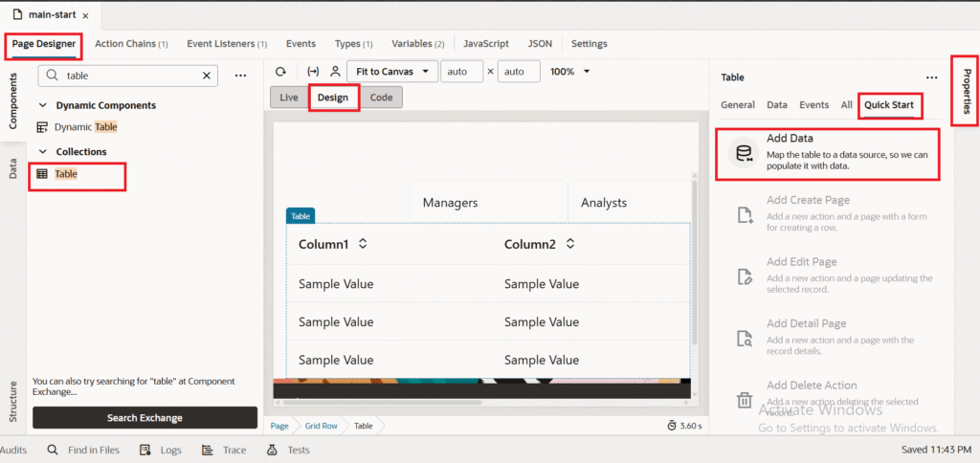The width and height of the screenshot is (980, 463).
Task: Open All tab in Table properties
Action: coord(846,105)
